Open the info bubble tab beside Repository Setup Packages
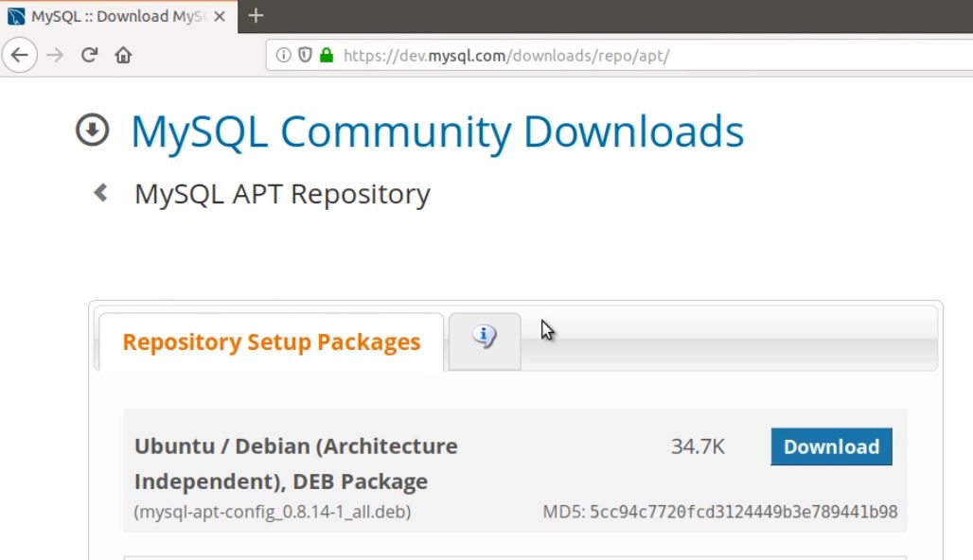Image resolution: width=973 pixels, height=560 pixels. click(484, 339)
